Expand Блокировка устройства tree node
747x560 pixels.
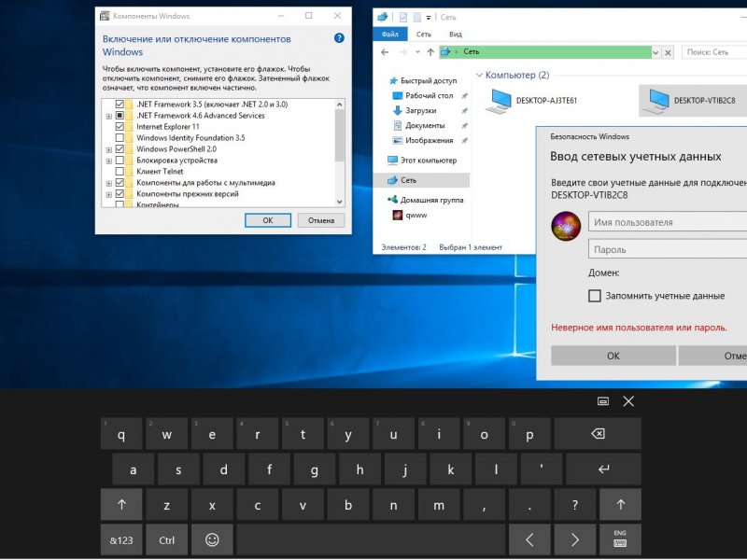click(109, 161)
